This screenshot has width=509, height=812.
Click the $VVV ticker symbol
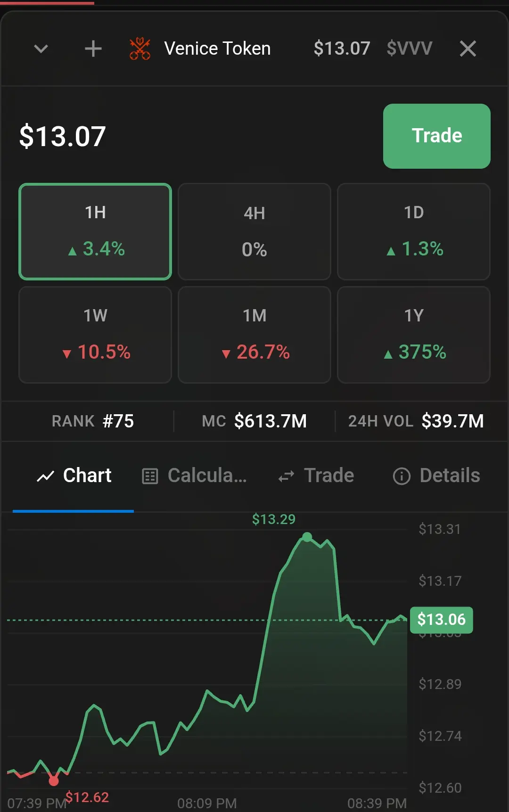[409, 49]
